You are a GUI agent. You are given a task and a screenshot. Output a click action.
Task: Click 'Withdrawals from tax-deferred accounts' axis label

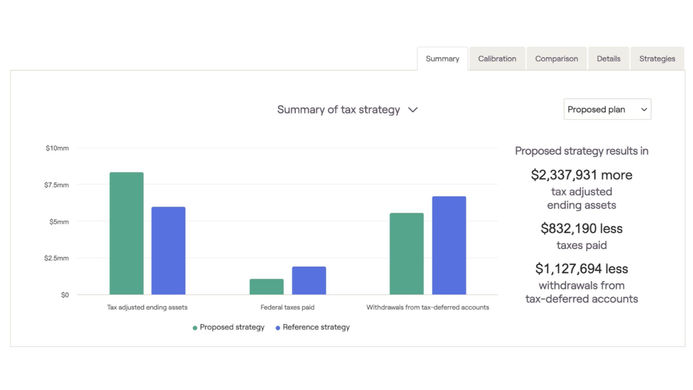click(428, 307)
